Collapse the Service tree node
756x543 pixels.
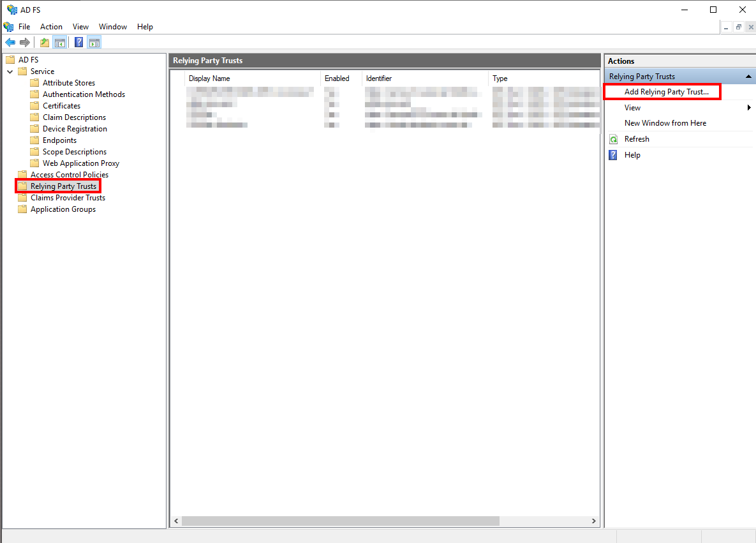point(10,71)
